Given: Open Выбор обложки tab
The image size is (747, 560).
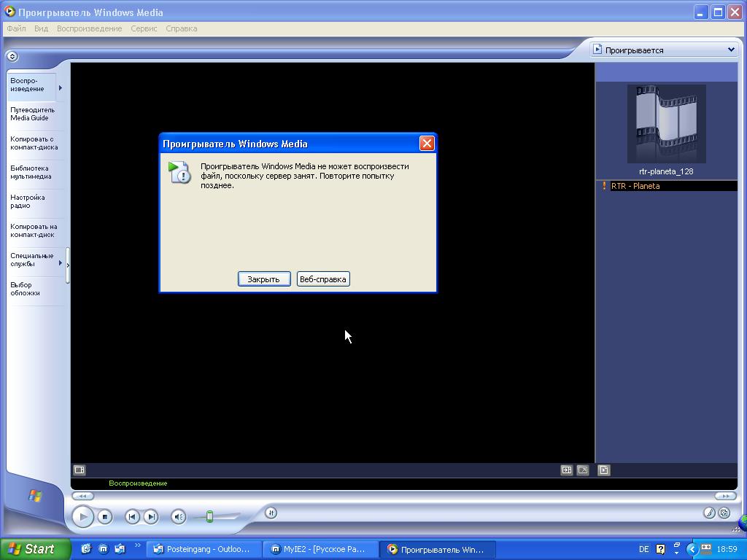Looking at the screenshot, I should click(35, 289).
